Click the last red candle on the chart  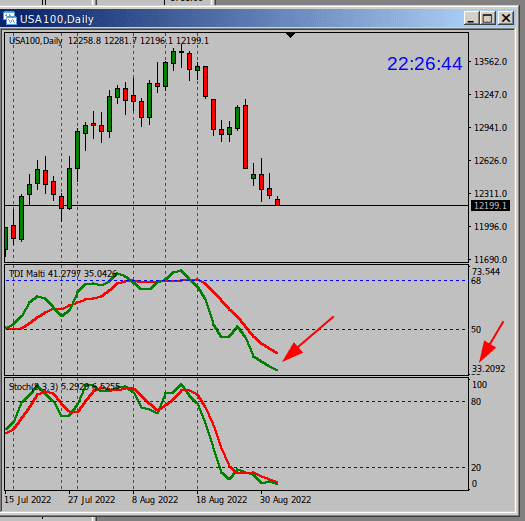point(277,201)
